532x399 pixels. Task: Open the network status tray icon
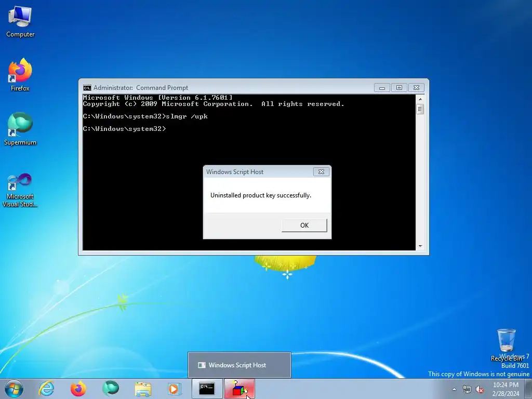pos(467,390)
